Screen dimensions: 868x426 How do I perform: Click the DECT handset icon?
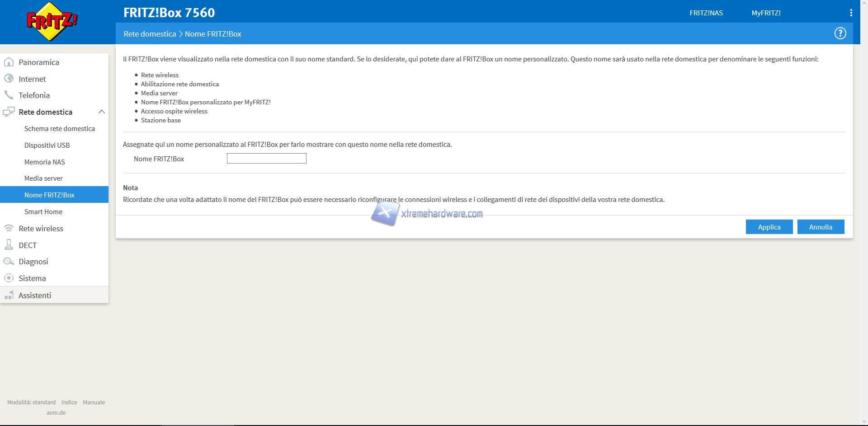9,245
